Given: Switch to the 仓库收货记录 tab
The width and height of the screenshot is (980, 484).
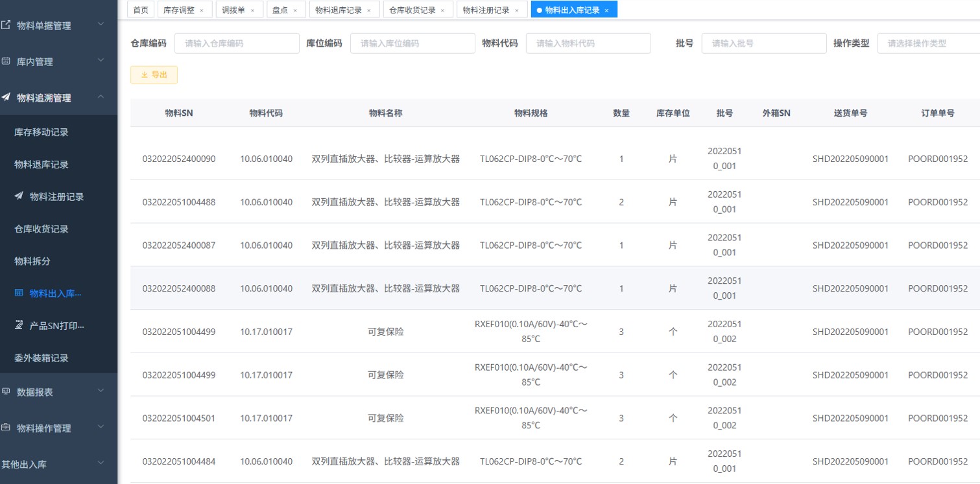Looking at the screenshot, I should click(413, 10).
